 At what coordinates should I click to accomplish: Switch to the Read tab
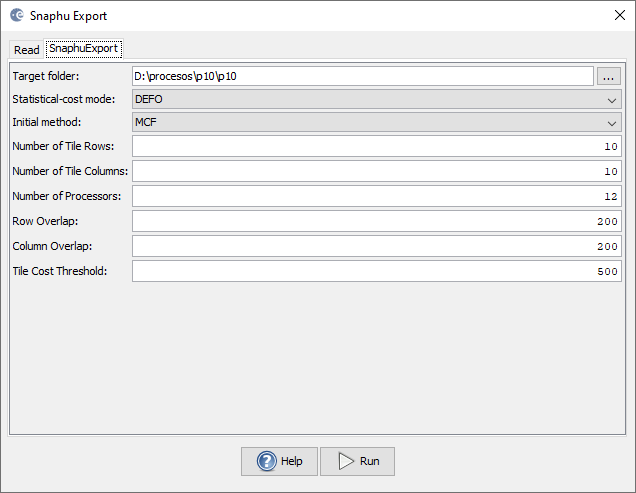coord(26,50)
